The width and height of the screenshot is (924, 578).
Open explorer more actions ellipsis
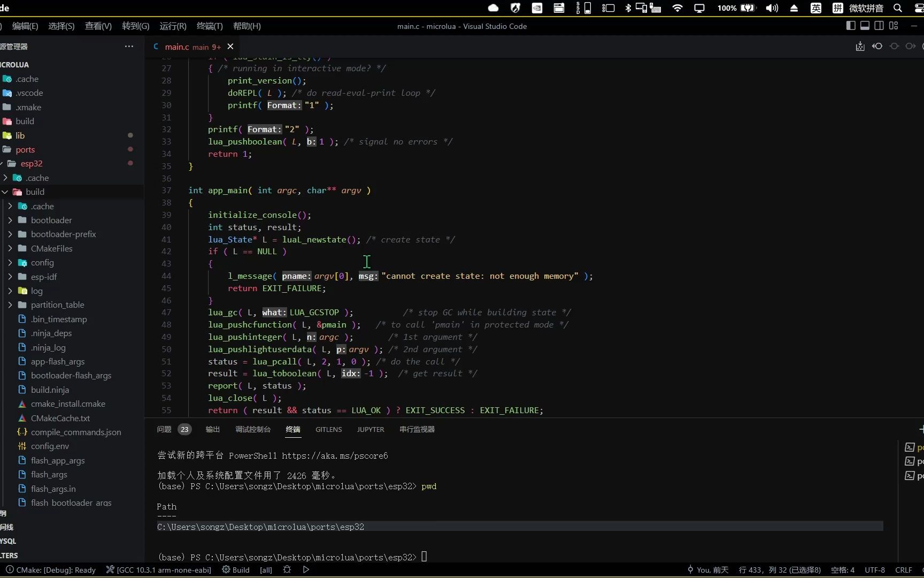click(x=129, y=47)
